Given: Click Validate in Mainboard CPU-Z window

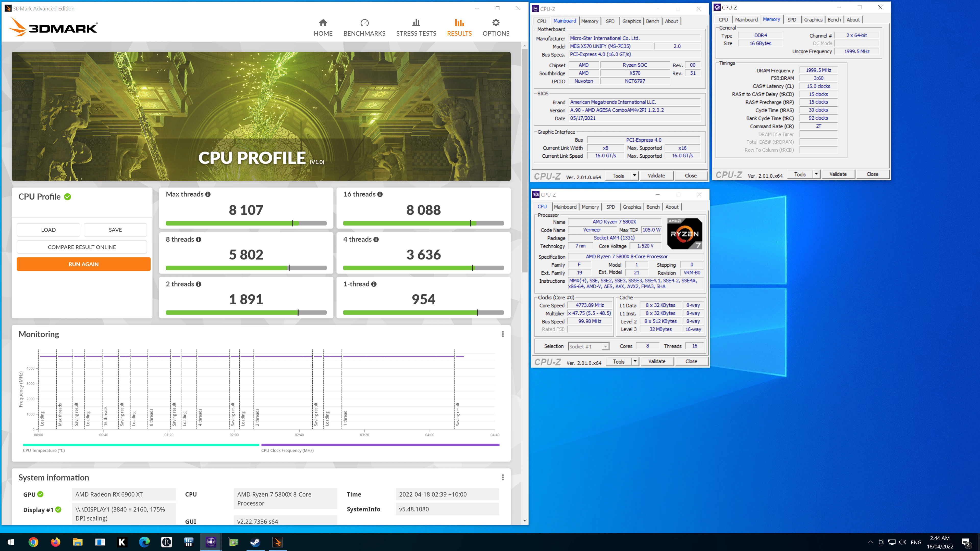Looking at the screenshot, I should pyautogui.click(x=656, y=176).
